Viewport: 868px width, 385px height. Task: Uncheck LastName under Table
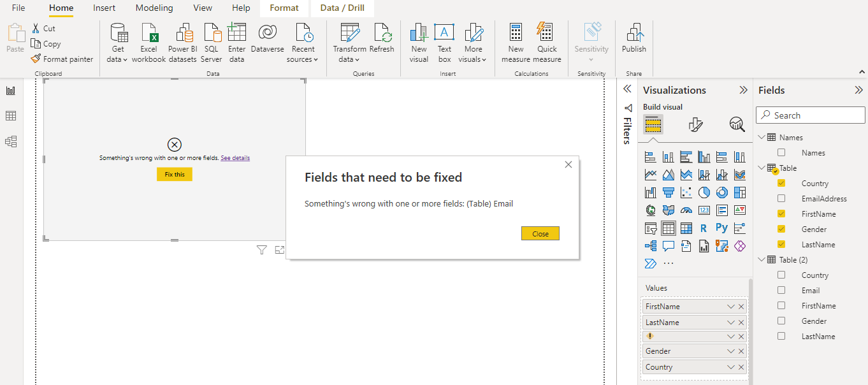(781, 244)
